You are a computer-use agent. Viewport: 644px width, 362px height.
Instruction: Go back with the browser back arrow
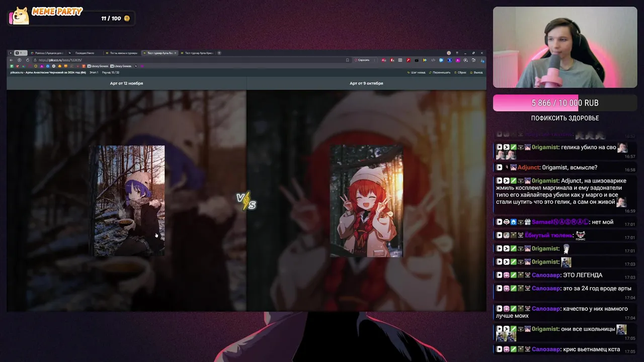click(11, 60)
